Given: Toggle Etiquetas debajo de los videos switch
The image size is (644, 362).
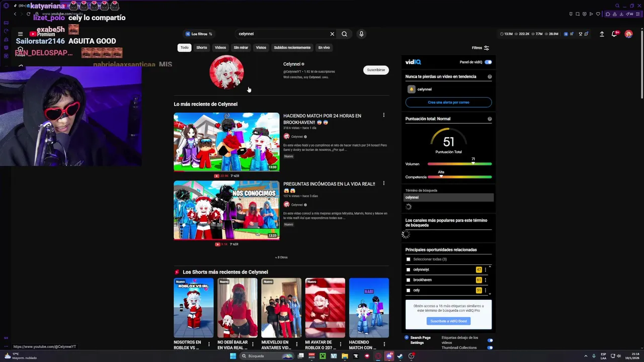Looking at the screenshot, I should 490,340.
